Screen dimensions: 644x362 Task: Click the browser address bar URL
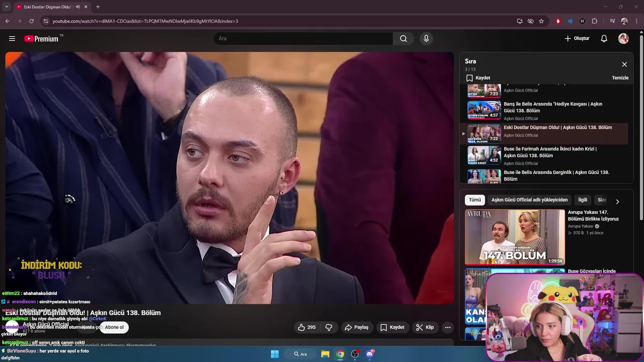[145, 21]
